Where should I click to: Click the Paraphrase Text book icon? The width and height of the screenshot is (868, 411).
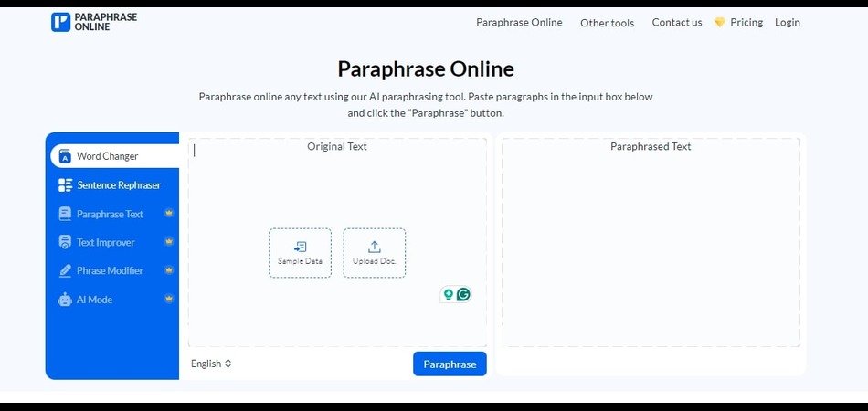point(65,214)
